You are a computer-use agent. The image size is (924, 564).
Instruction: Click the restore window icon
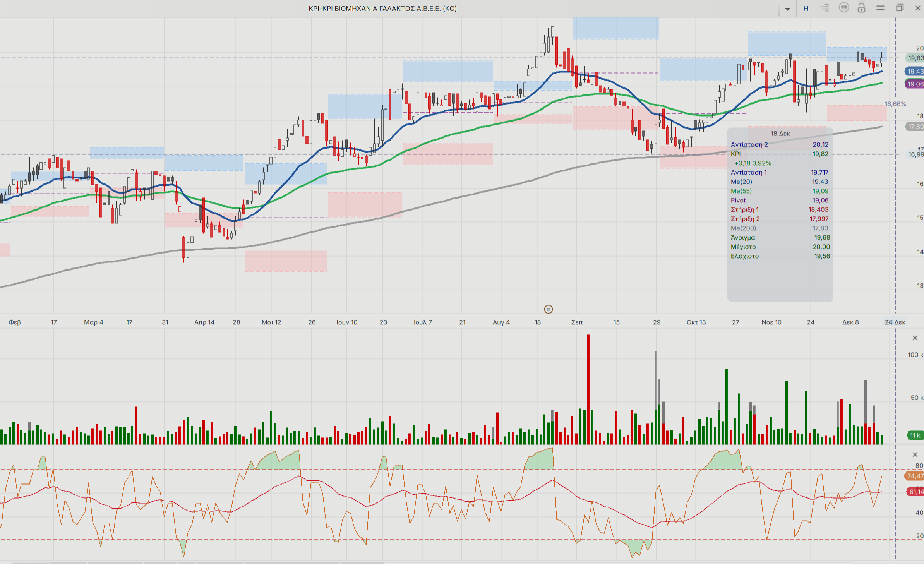click(x=900, y=8)
